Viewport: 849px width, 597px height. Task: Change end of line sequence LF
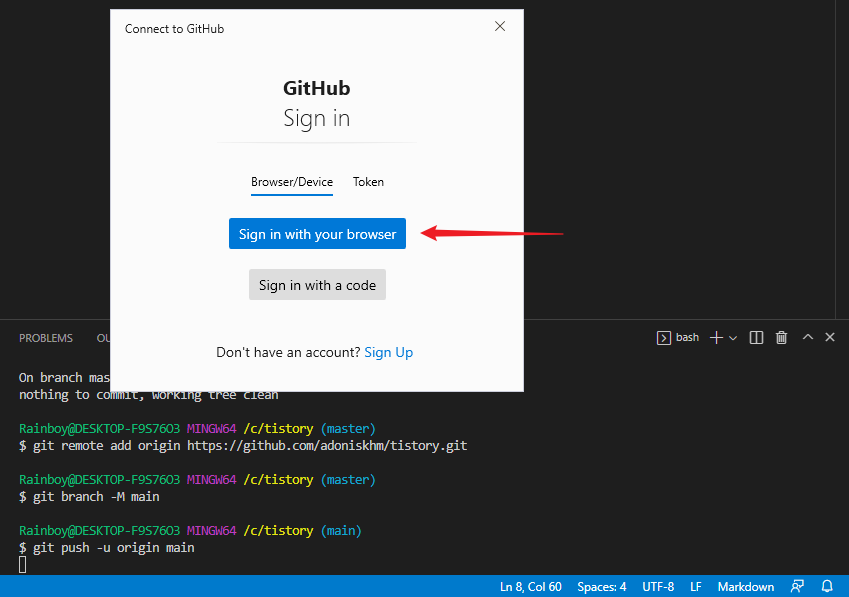click(x=696, y=587)
